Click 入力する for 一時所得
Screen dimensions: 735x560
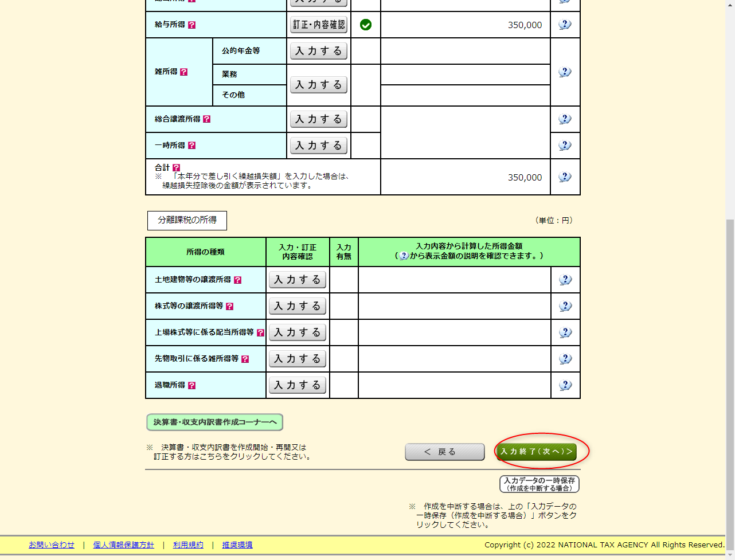tap(319, 146)
